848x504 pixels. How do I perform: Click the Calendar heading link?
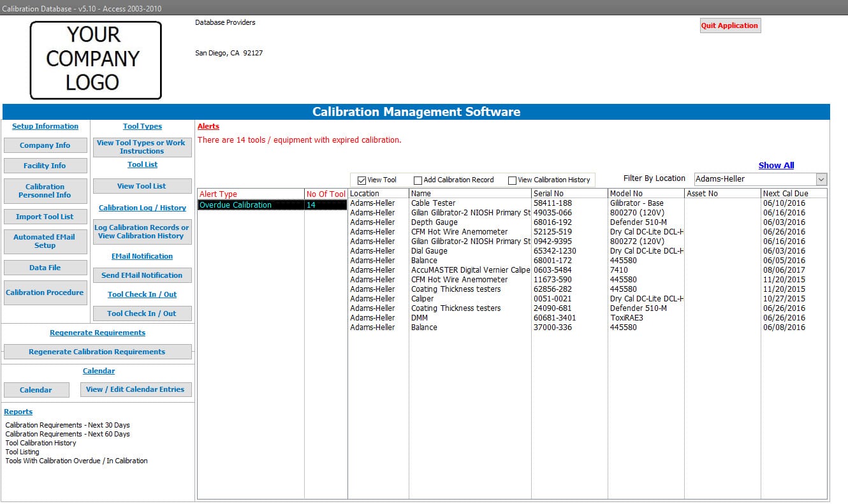tap(99, 371)
